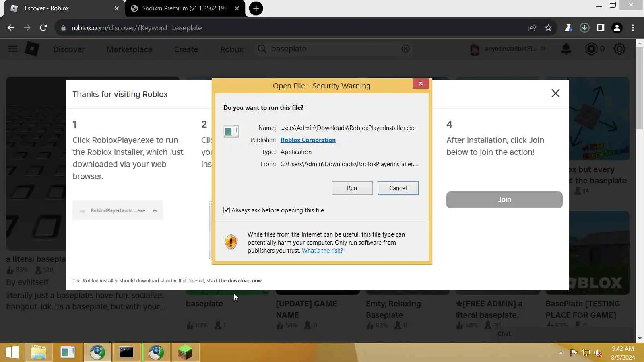Cancel the Open File security warning
Image resolution: width=644 pixels, height=362 pixels.
[x=398, y=188]
